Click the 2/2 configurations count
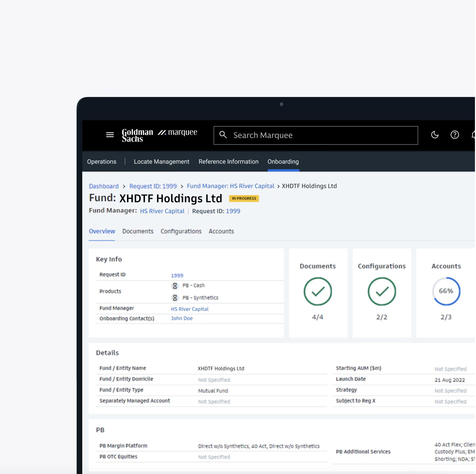 pyautogui.click(x=382, y=317)
